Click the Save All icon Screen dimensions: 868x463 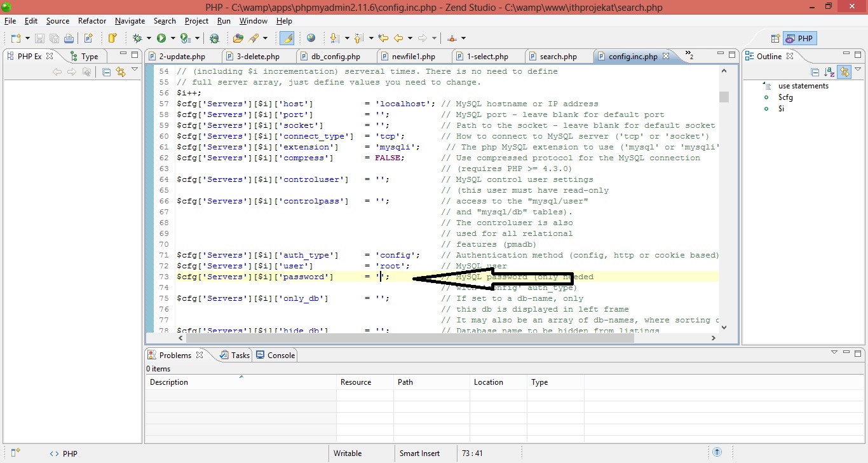pyautogui.click(x=54, y=38)
